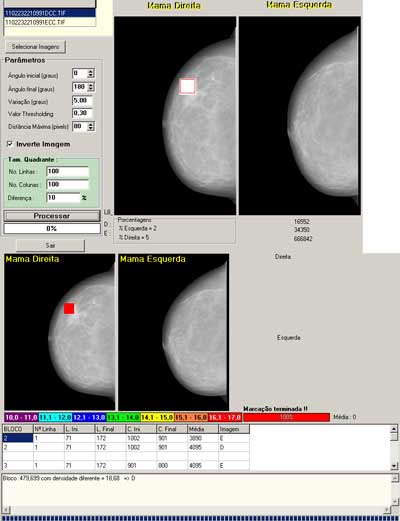Click white marked square on Mama Direita

pos(187,87)
